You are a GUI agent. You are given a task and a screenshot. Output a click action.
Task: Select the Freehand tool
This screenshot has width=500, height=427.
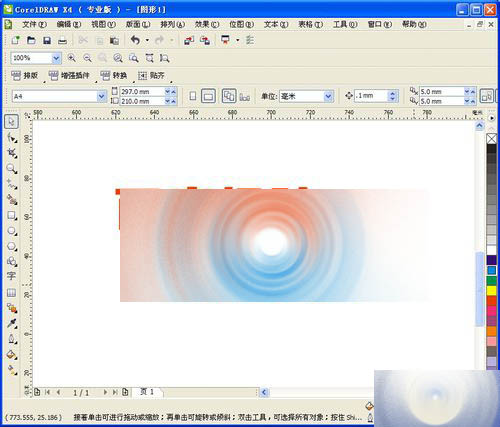(12, 184)
